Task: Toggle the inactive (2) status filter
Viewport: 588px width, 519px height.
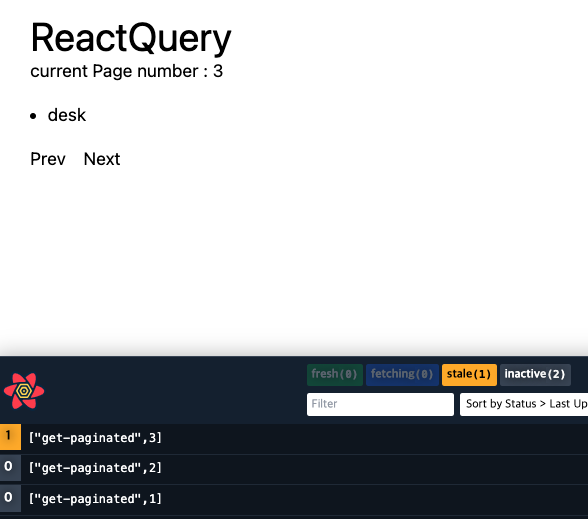Action: click(x=535, y=374)
